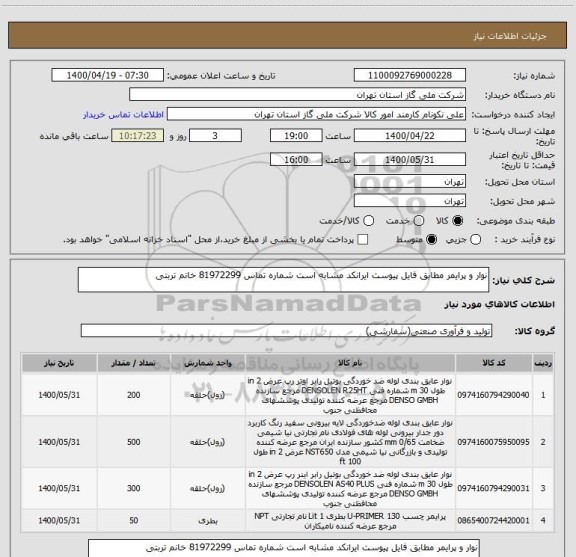The width and height of the screenshot is (576, 557).
Task: Click the شرح کلی نیاز description box
Action: click(283, 280)
